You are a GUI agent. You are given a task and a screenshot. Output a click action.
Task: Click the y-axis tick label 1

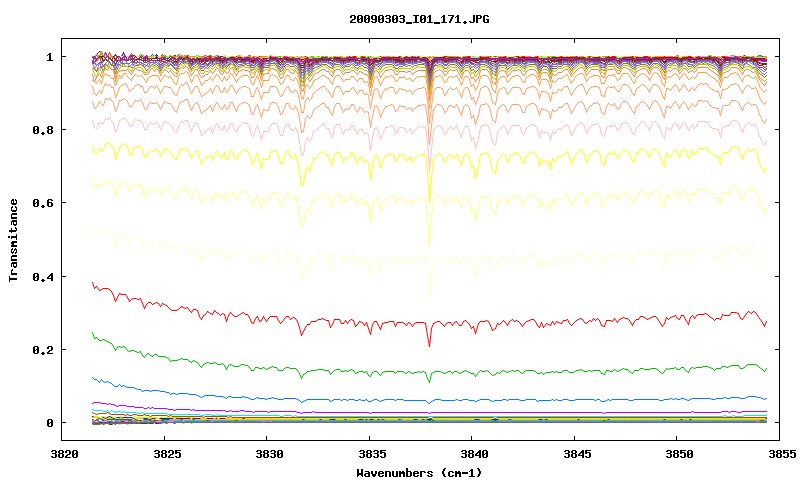click(x=49, y=57)
